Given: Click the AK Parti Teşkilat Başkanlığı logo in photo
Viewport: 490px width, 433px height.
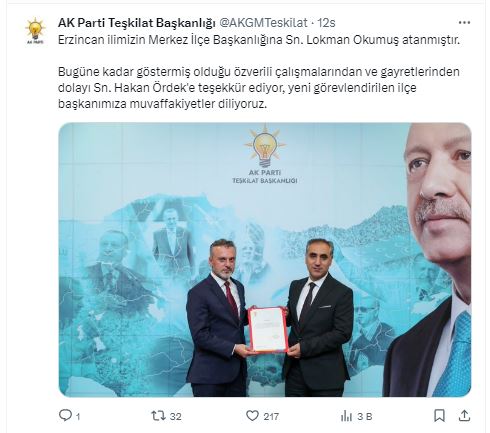Looking at the screenshot, I should [265, 154].
